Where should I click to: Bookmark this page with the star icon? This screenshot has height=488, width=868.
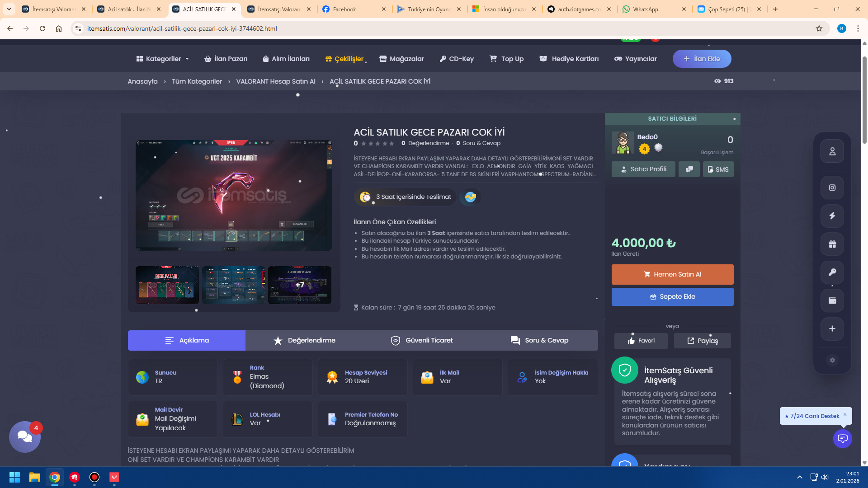pos(819,28)
